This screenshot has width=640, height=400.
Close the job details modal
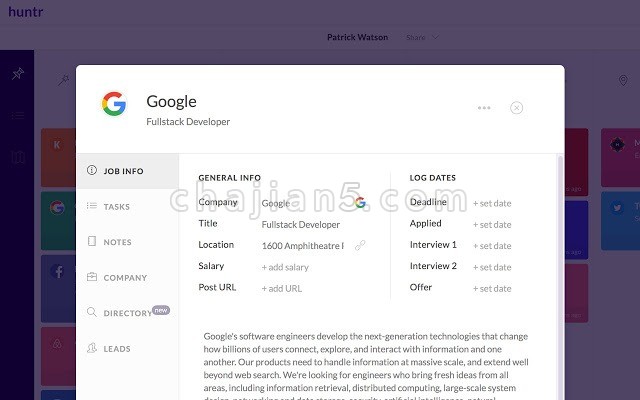(x=516, y=107)
